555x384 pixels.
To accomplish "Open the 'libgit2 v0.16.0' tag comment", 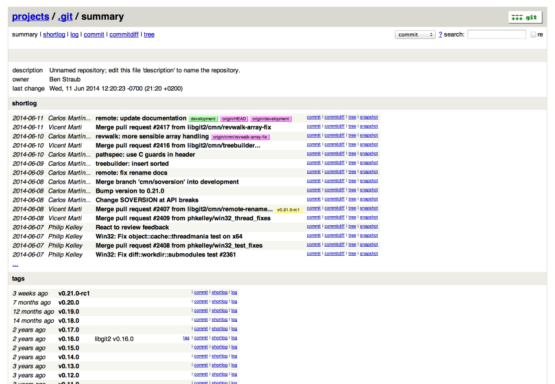I will (114, 339).
